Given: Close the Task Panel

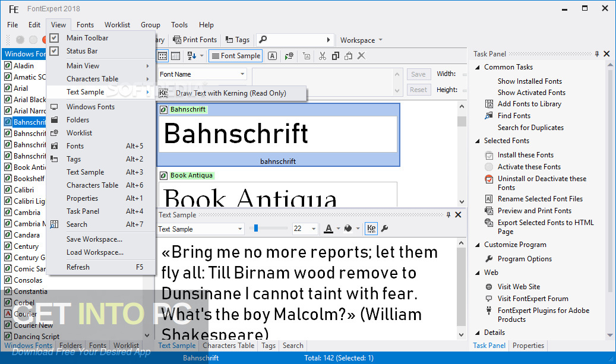Looking at the screenshot, I should pos(606,54).
